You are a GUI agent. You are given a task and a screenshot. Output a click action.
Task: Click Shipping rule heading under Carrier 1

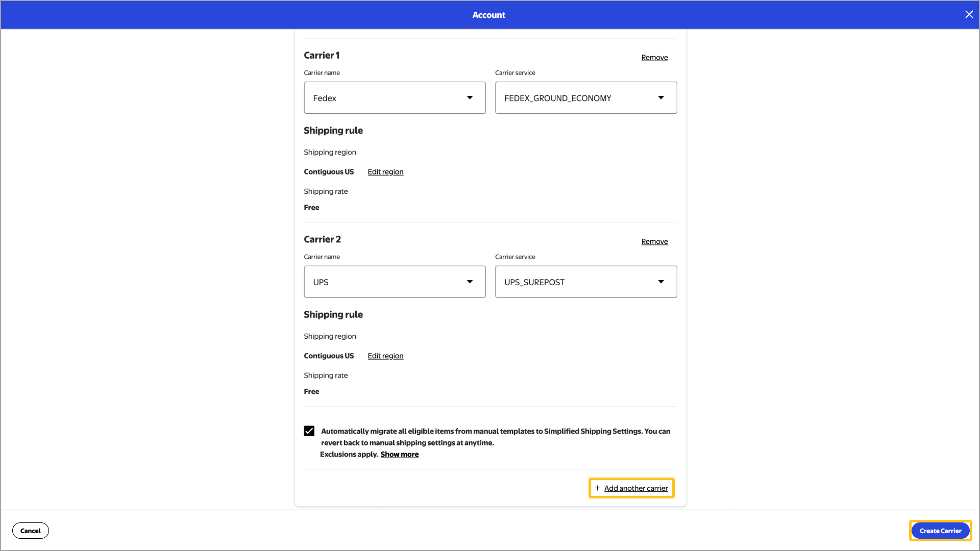[x=333, y=131]
